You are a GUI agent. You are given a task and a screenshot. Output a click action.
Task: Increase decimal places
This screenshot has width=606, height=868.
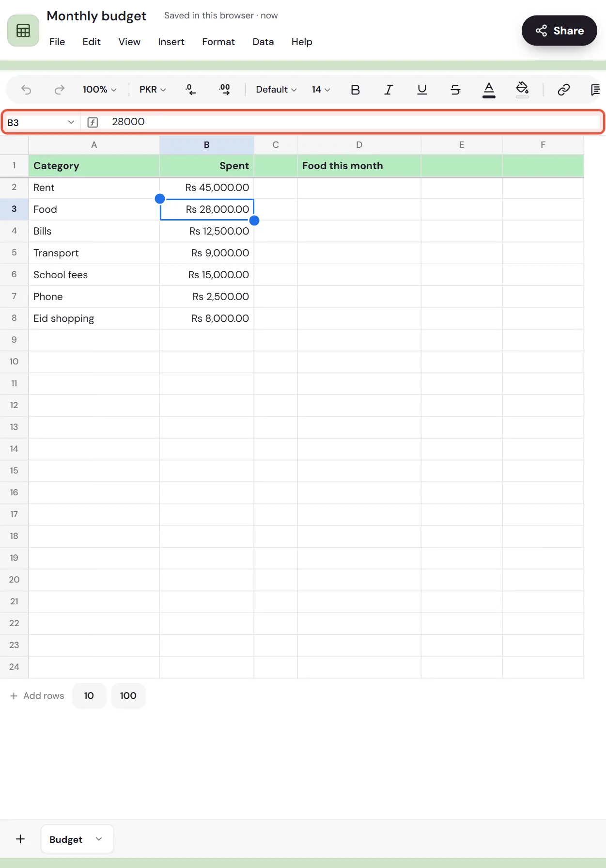pos(224,90)
